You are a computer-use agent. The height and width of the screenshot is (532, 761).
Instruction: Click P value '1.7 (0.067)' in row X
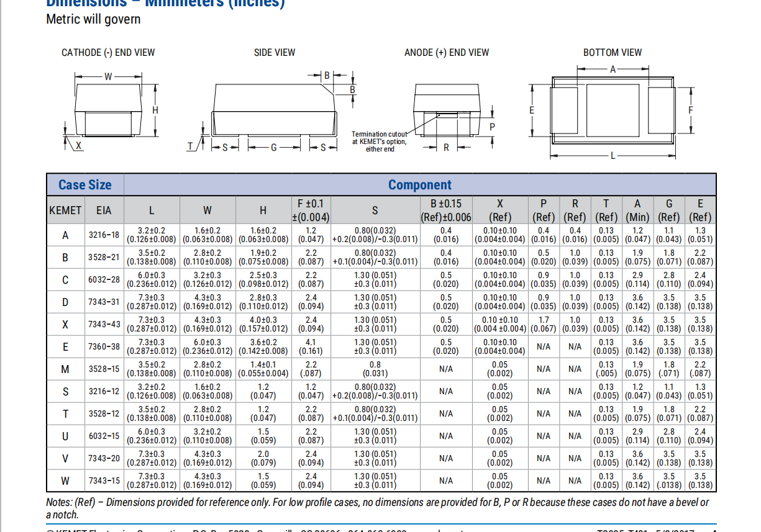(544, 325)
